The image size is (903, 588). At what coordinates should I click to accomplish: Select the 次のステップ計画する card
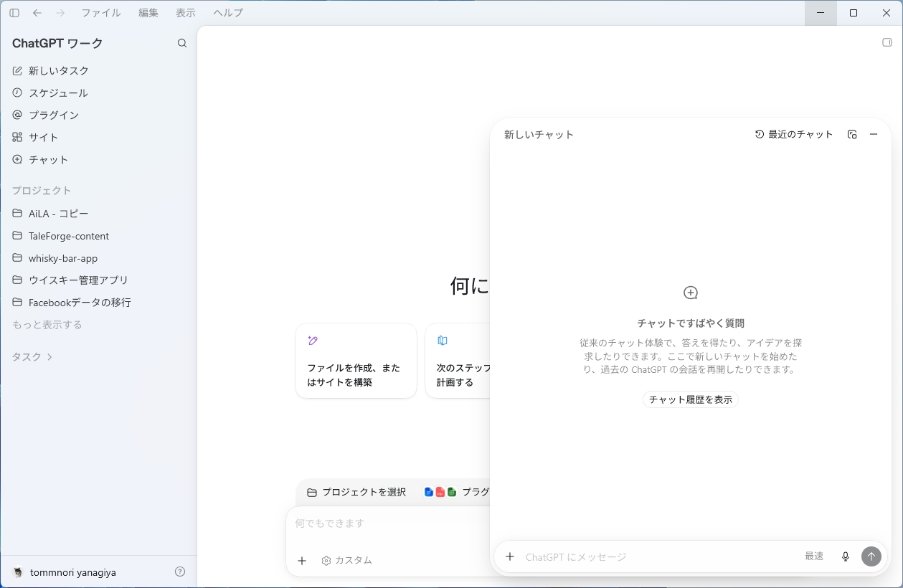click(458, 361)
